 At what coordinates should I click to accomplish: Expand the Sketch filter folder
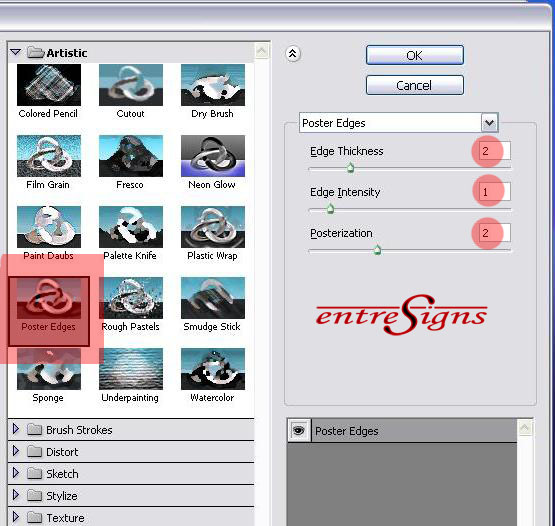16,473
